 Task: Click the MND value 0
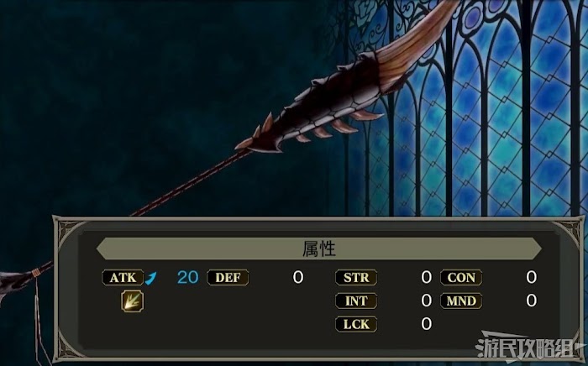[532, 301]
